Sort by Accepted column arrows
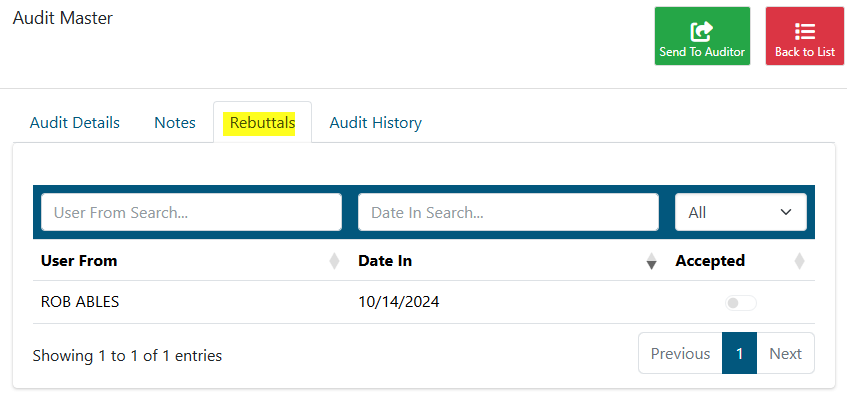Screen dimensions: 847x399 click(x=799, y=261)
